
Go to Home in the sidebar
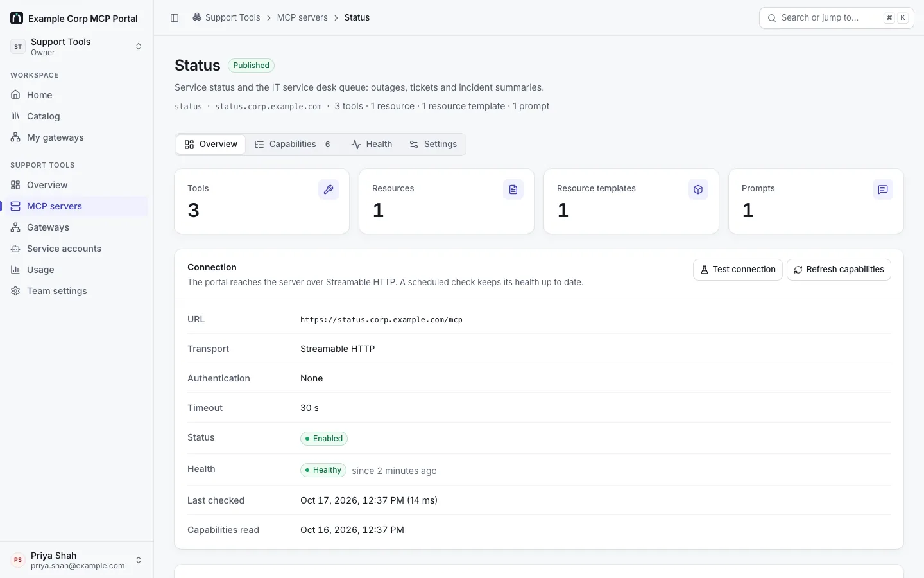[76, 95]
